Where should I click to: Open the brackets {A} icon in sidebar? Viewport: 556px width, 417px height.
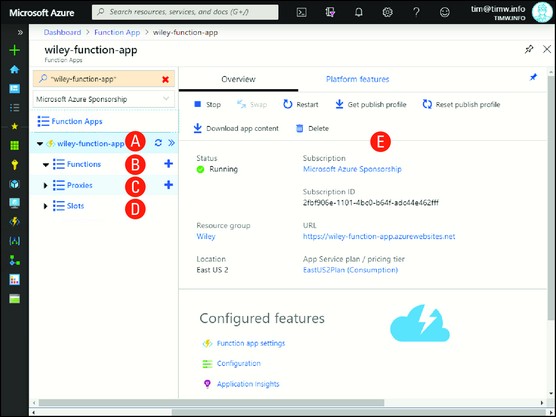click(15, 241)
